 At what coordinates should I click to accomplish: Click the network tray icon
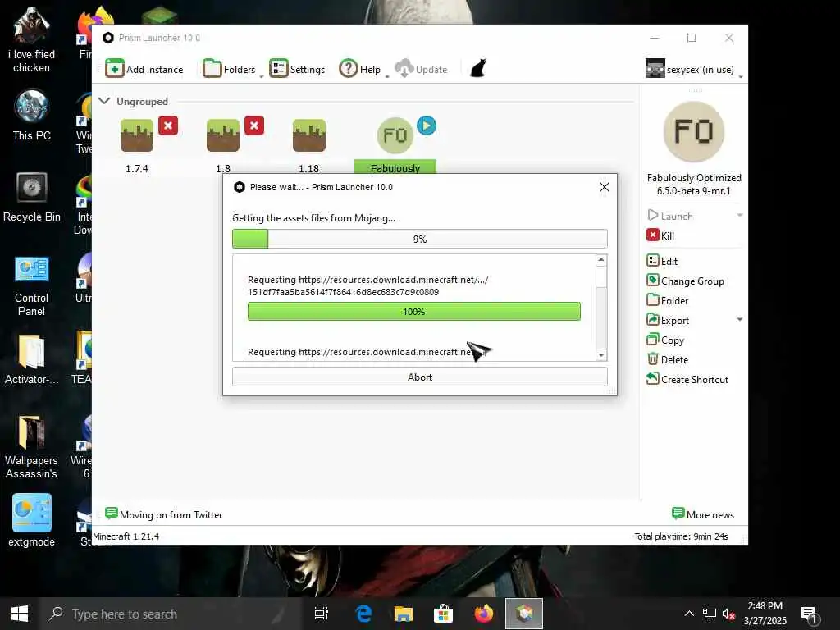710,614
